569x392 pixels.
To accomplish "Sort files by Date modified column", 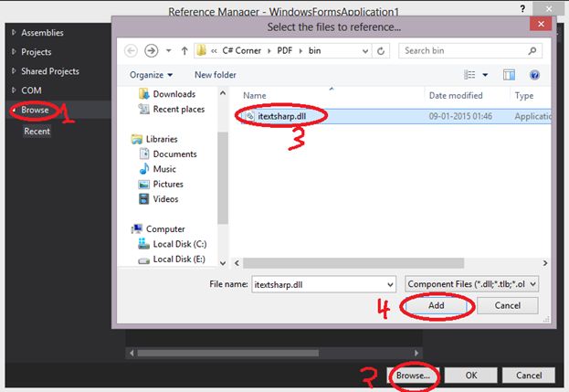I will tap(456, 95).
